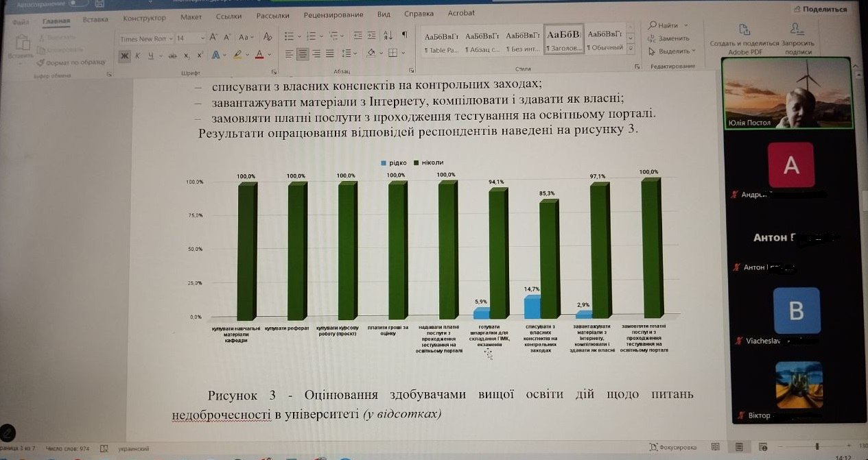This screenshot has height=460, width=868.
Task: Insert a numbered list
Action: coord(312,37)
